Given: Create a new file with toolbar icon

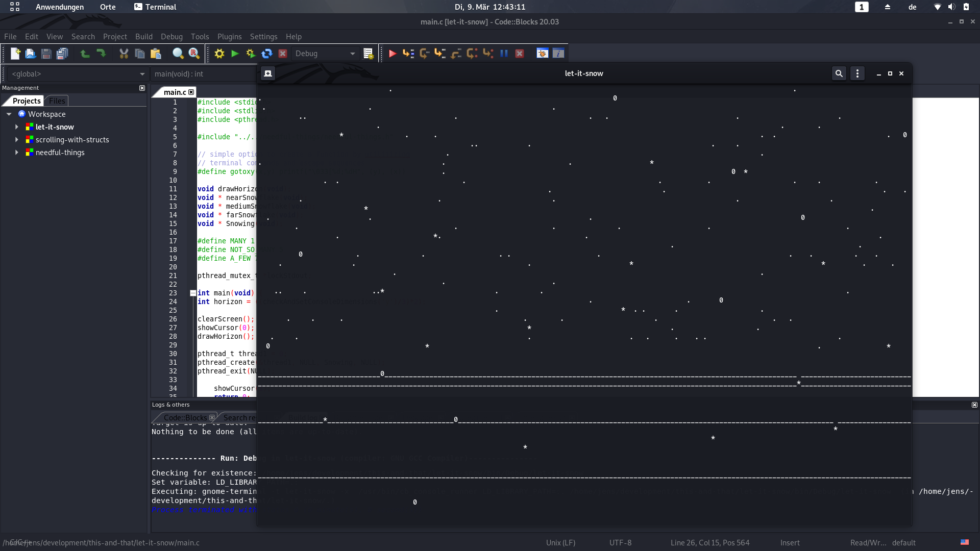Looking at the screenshot, I should tap(15, 54).
